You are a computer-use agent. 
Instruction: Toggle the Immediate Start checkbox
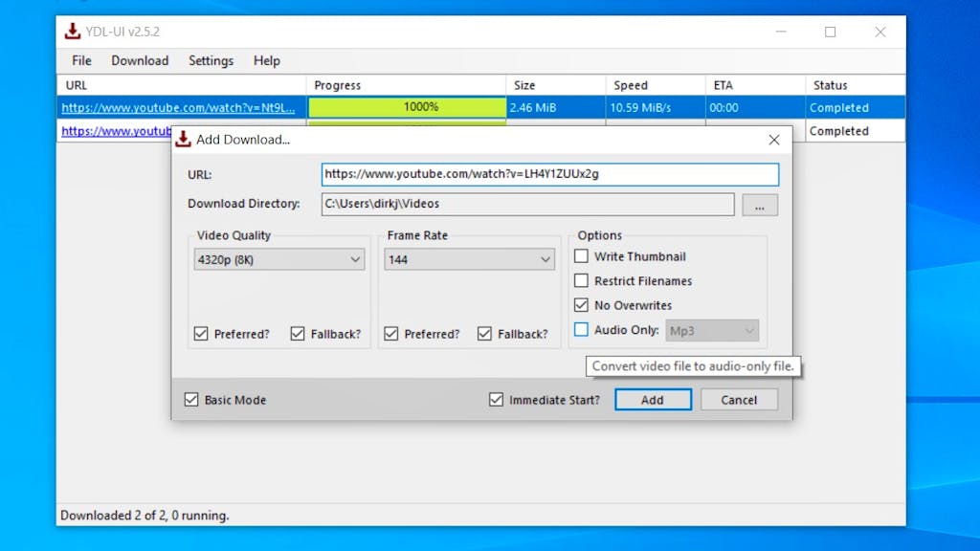497,399
